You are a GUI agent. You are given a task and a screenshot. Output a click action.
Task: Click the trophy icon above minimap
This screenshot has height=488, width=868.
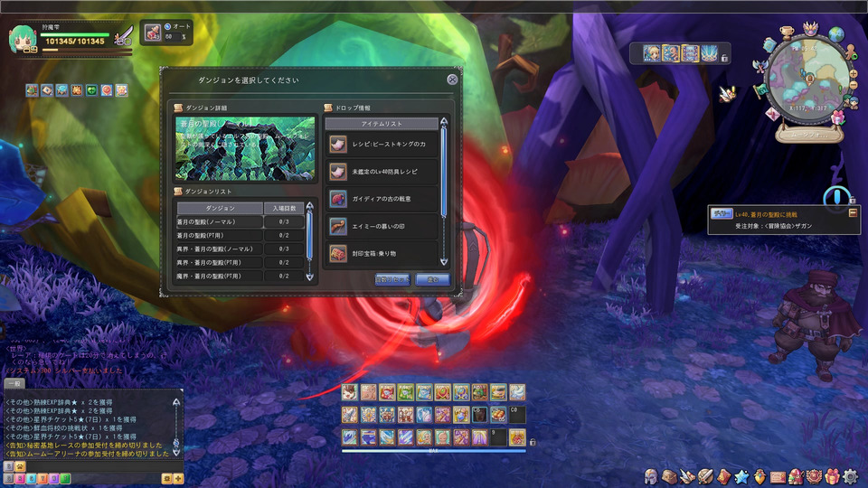point(787,33)
